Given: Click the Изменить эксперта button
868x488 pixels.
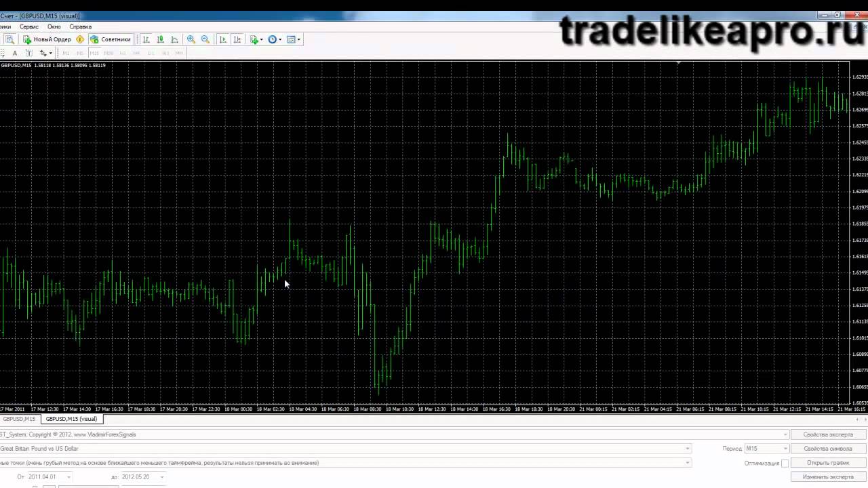Looking at the screenshot, I should click(828, 477).
